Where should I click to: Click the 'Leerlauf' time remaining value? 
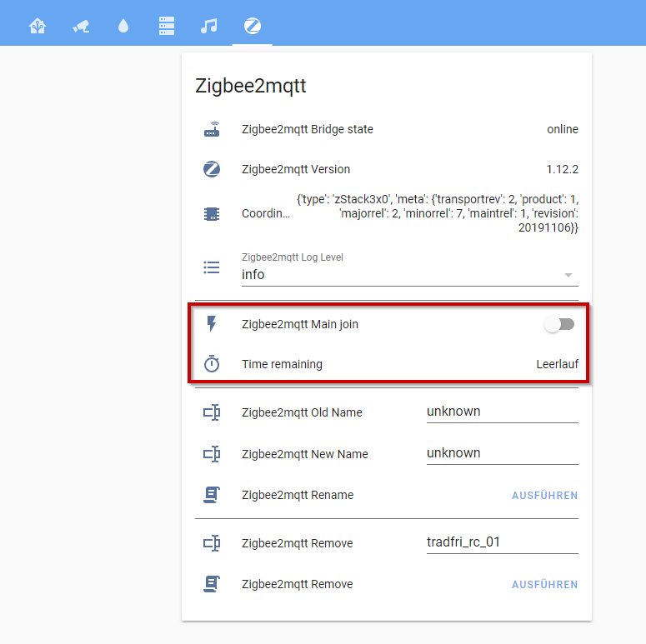point(557,364)
